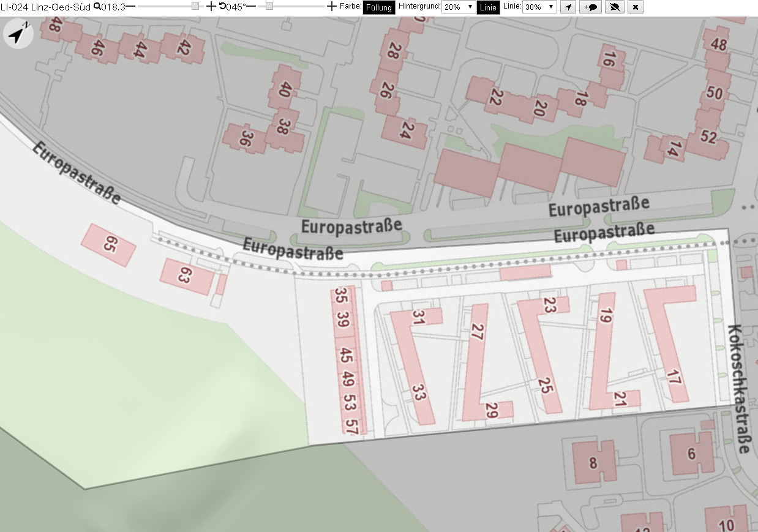
Task: Click building number 33 on the map
Action: click(x=419, y=392)
